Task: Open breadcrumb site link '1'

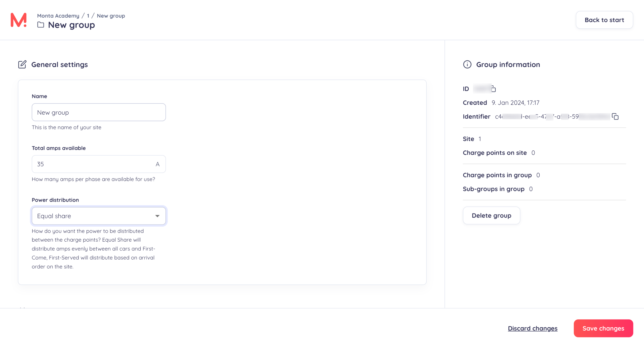Action: coord(88,16)
